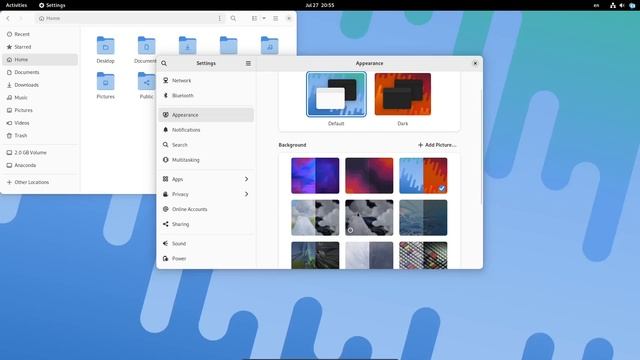Select the Default light style
Screen dimensions: 640x360
coord(336,94)
